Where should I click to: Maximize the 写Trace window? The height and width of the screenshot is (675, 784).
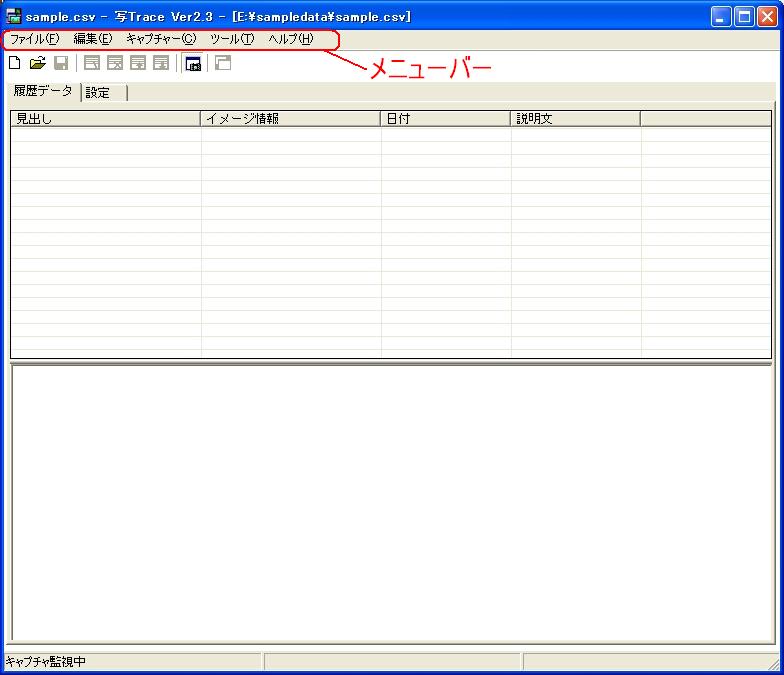coord(744,16)
